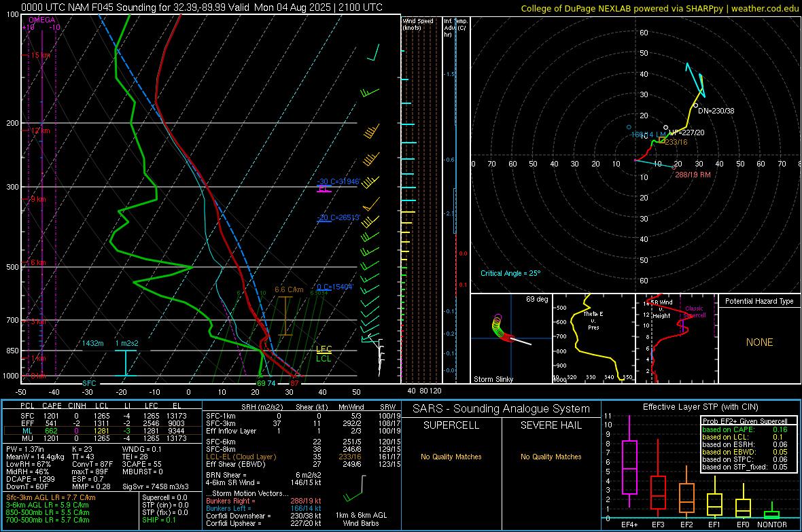The image size is (802, 532).
Task: Click the Wind Speed (knots) panel header
Action: coord(418,24)
